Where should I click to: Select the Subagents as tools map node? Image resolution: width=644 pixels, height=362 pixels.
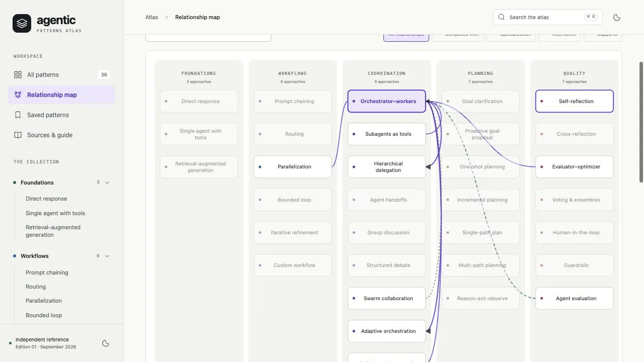click(386, 134)
